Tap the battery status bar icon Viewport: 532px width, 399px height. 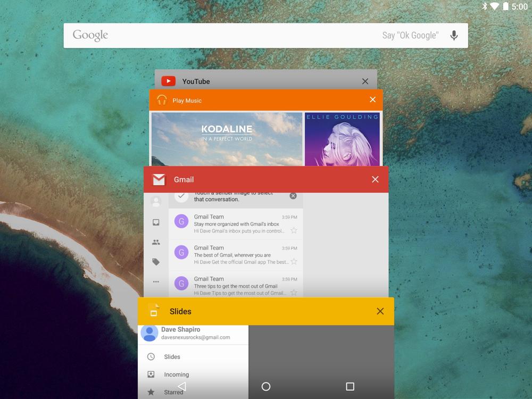(x=505, y=6)
